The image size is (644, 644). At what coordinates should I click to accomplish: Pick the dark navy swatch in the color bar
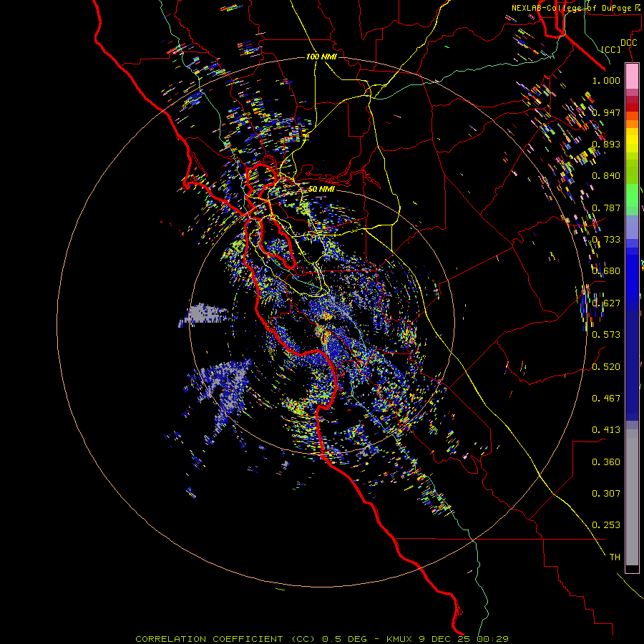coord(632,366)
